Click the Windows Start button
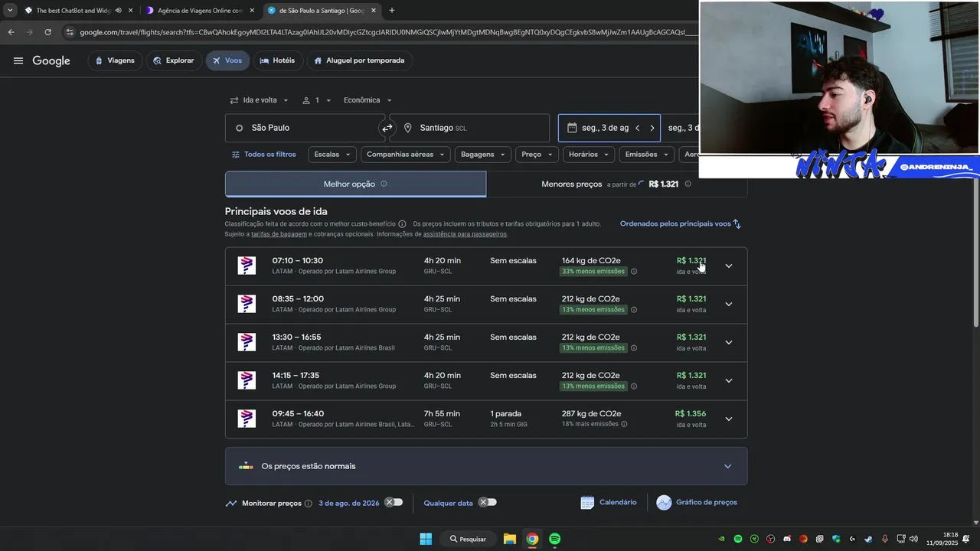 click(426, 539)
